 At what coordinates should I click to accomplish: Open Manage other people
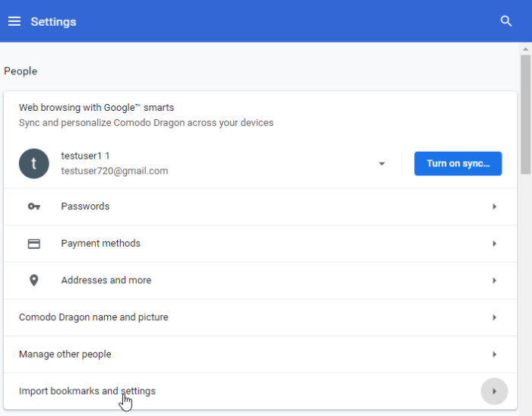coord(260,355)
